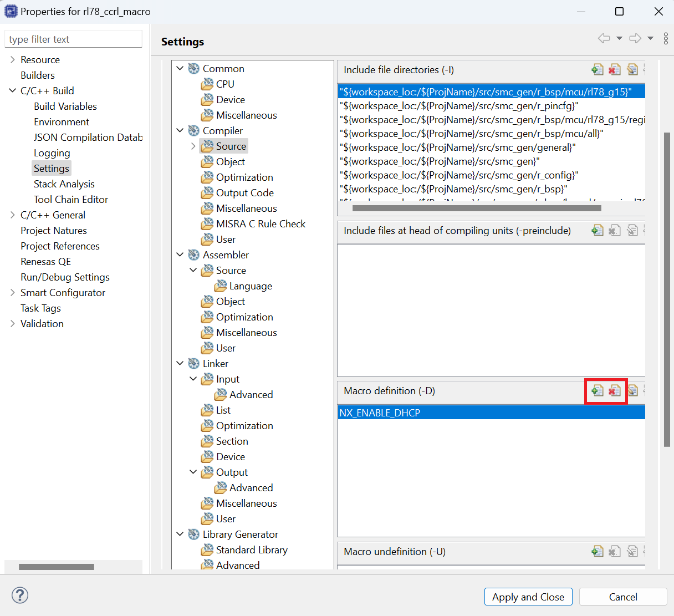Delete selected include file directory
The width and height of the screenshot is (674, 616).
[x=614, y=70]
